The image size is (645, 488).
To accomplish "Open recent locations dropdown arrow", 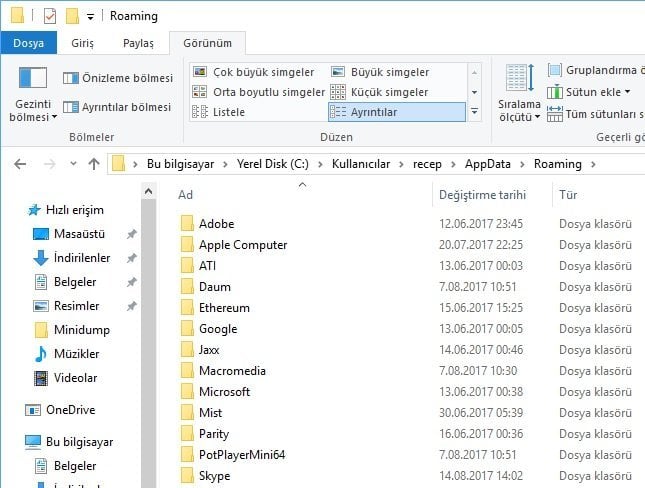I will (73, 164).
